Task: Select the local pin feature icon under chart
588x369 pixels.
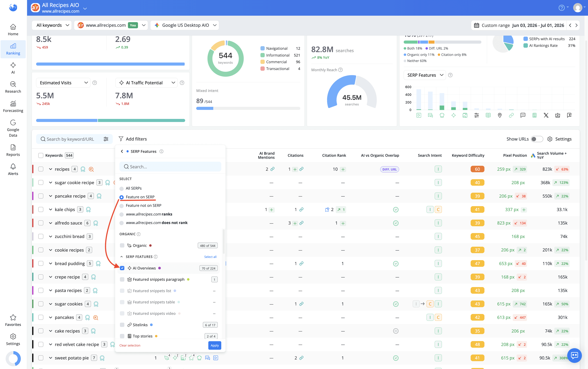Action: [500, 115]
